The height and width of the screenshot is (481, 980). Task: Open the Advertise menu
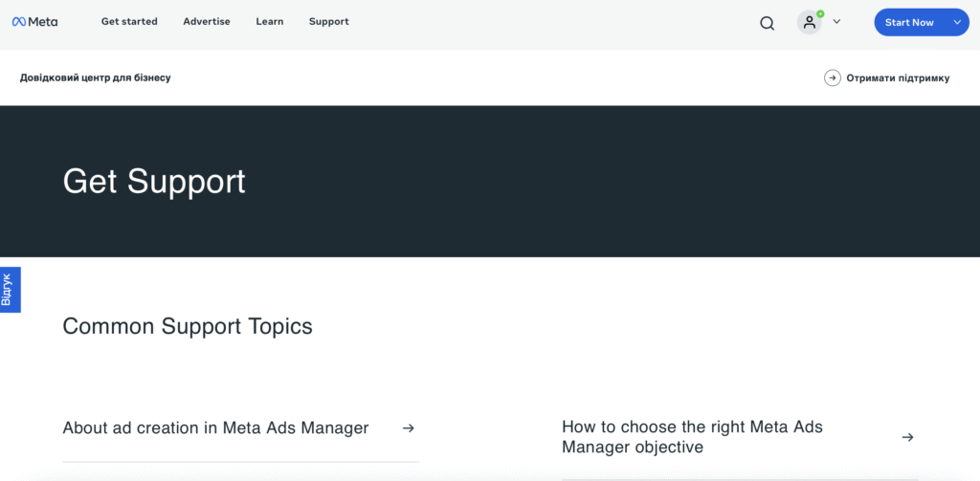207,21
